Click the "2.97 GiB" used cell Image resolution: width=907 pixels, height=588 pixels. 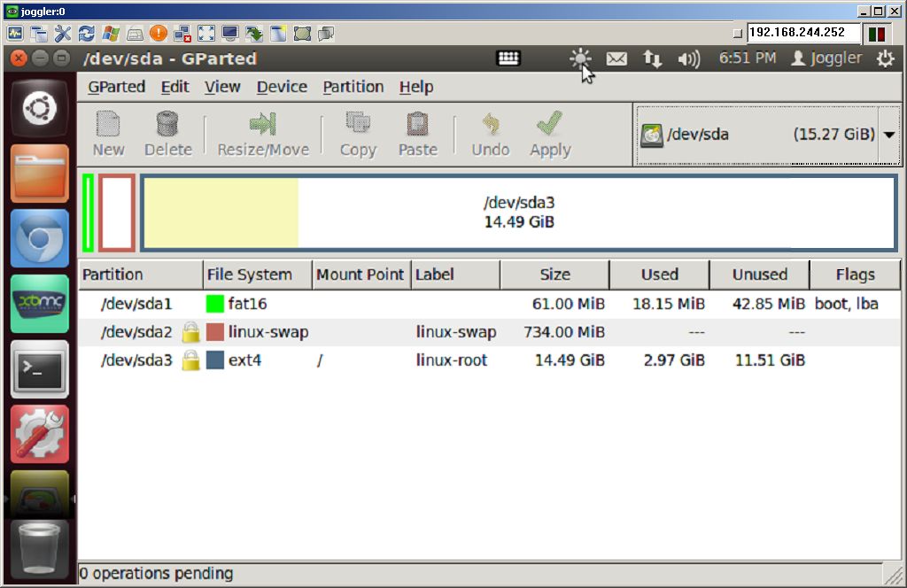pos(674,360)
